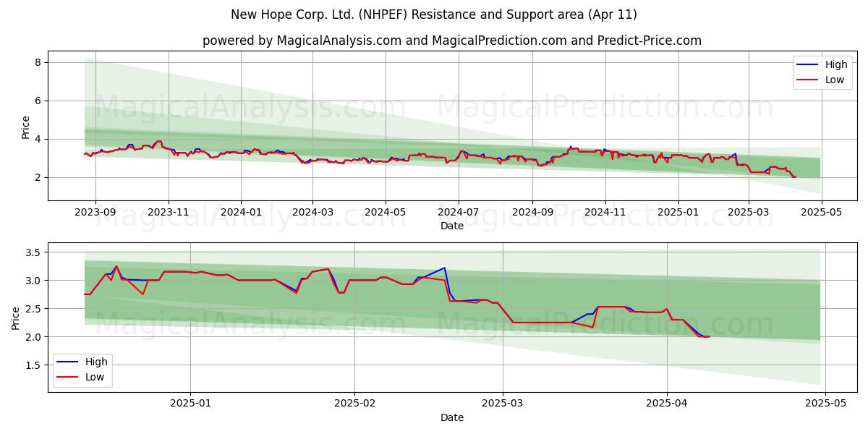The height and width of the screenshot is (434, 868).
Task: Click the 'Price' y-axis label of top chart
Action: 26,127
